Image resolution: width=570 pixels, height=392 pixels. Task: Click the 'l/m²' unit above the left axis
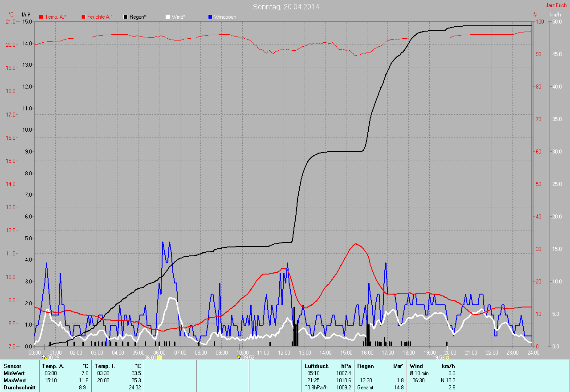pyautogui.click(x=26, y=15)
